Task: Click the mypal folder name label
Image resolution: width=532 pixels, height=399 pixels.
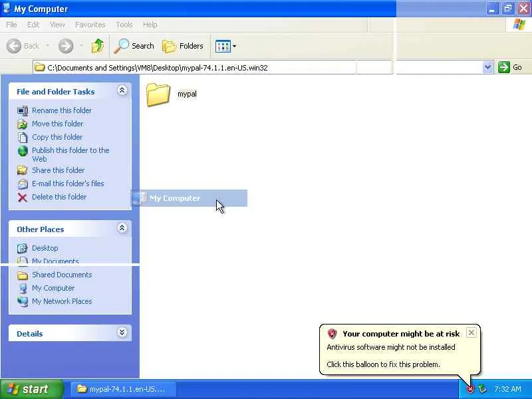Action: 187,94
